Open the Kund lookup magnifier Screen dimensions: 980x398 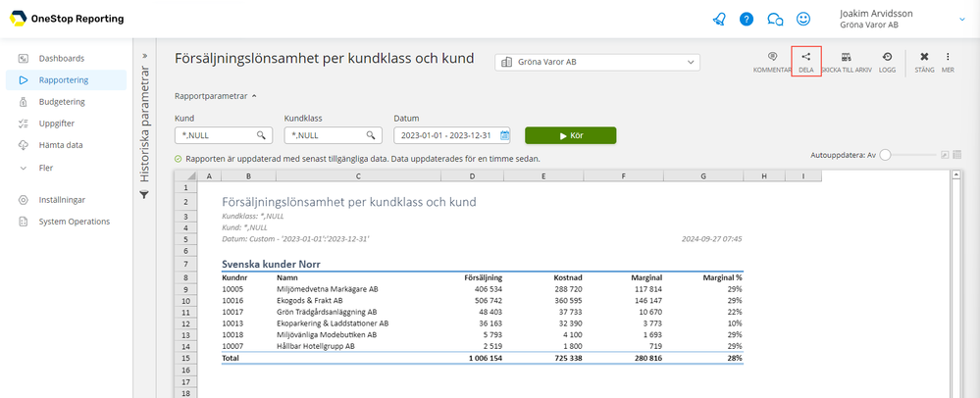tap(261, 135)
